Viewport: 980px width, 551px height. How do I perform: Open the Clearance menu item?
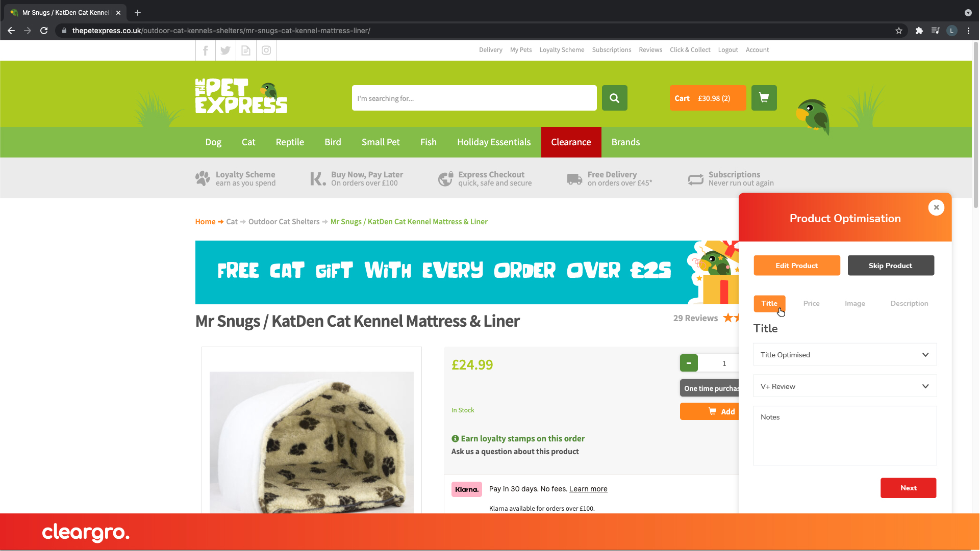[x=571, y=142]
